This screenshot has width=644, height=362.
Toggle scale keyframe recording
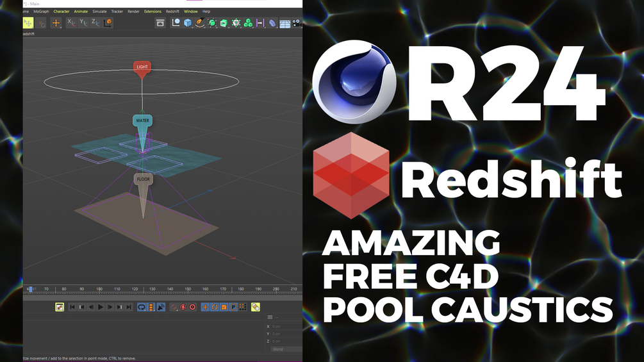(224, 307)
